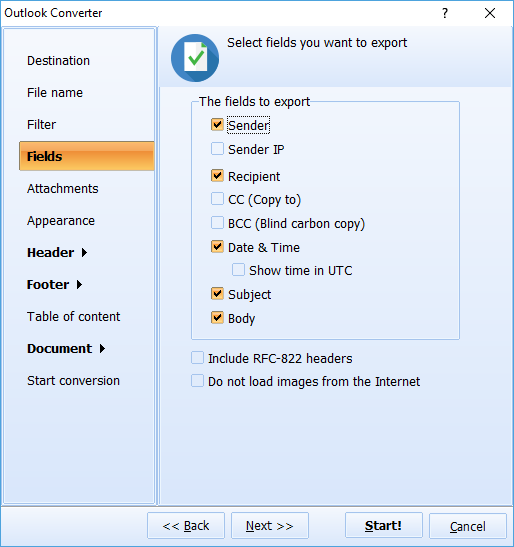Go to Start conversion page
This screenshot has width=514, height=547.
73,381
